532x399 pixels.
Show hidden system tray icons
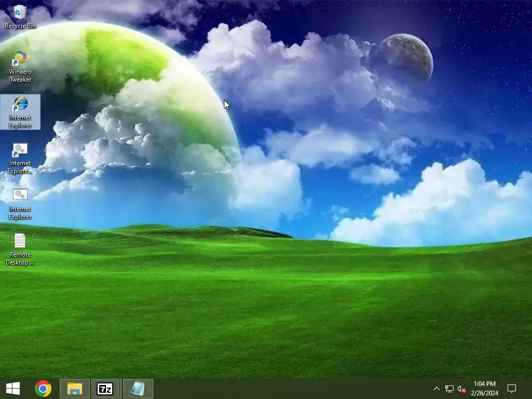click(x=436, y=389)
